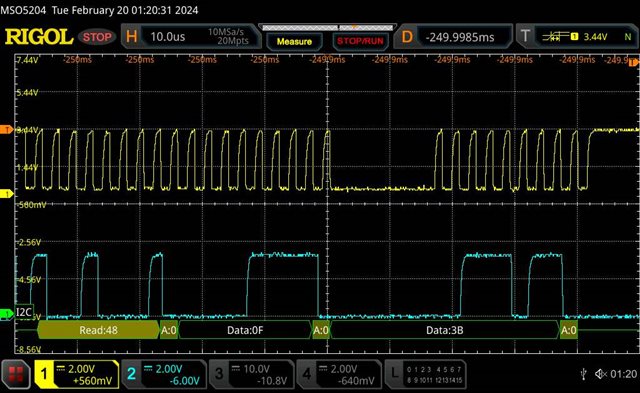Open the red grid function menu icon
The width and height of the screenshot is (640, 393).
coord(16,374)
